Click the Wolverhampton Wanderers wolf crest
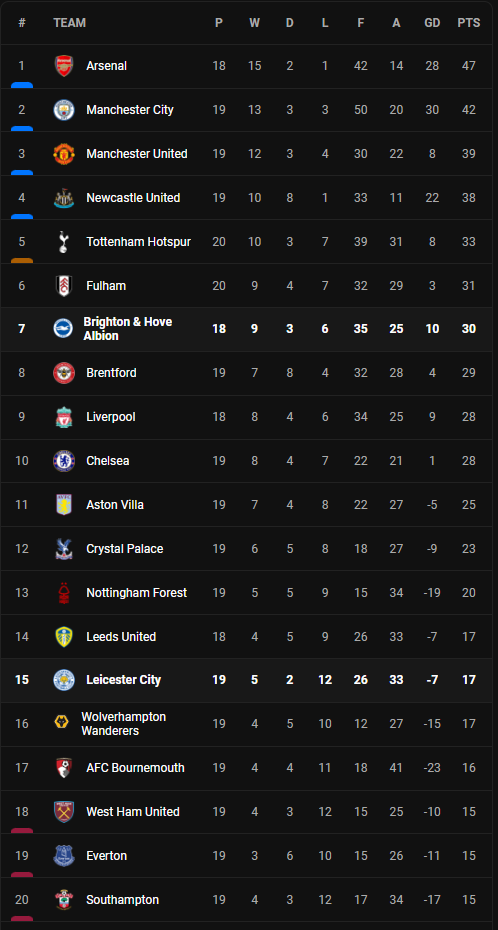This screenshot has height=930, width=498. pos(61,722)
